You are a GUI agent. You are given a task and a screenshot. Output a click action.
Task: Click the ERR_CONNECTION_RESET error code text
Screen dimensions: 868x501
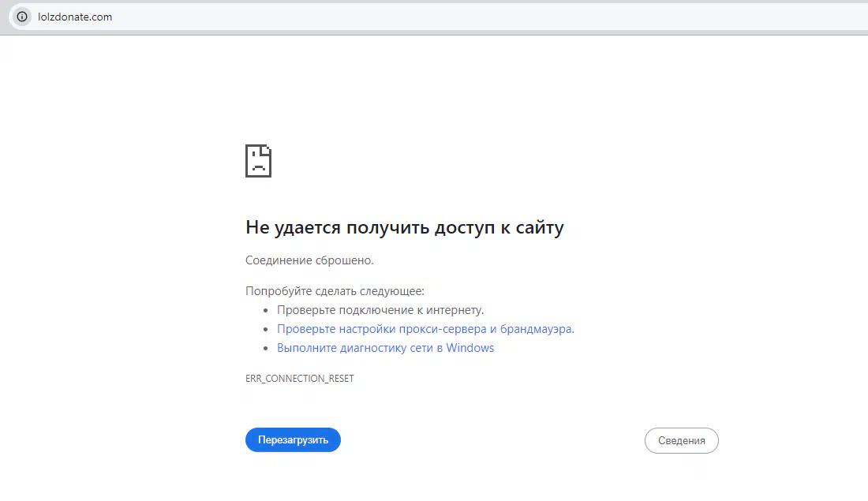300,379
